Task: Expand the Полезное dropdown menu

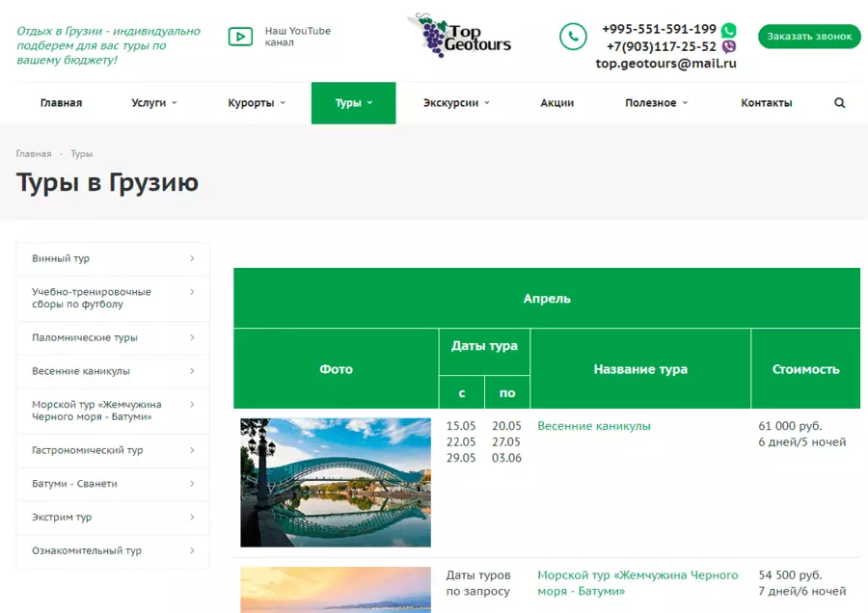Action: 656,103
